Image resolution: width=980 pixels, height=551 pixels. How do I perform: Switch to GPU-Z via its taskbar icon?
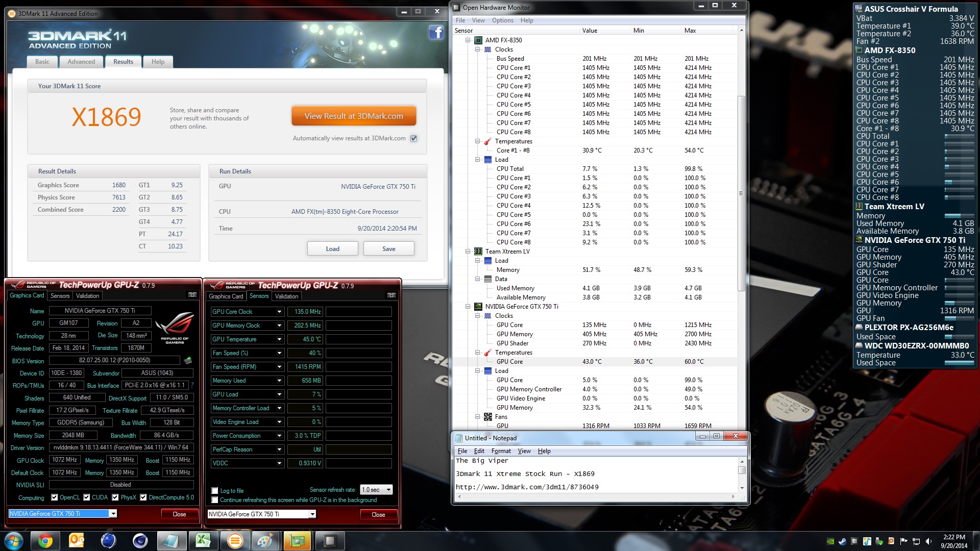(297, 541)
